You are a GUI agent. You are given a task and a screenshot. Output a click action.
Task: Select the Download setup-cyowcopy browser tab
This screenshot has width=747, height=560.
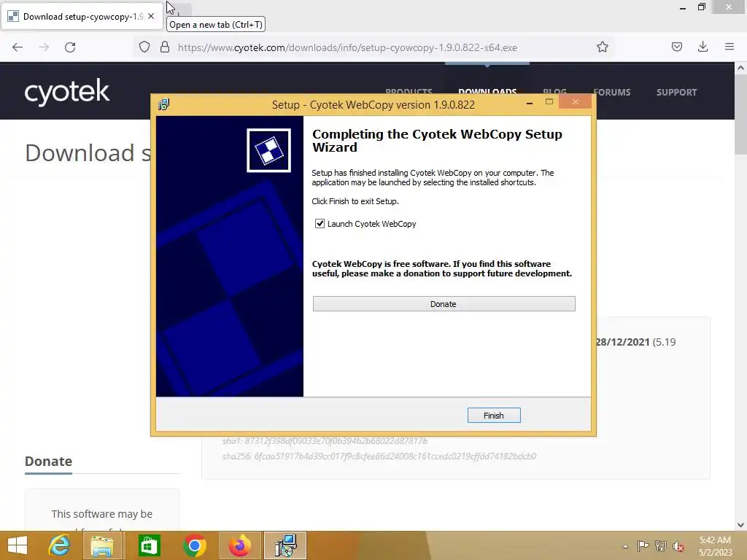[x=81, y=17]
